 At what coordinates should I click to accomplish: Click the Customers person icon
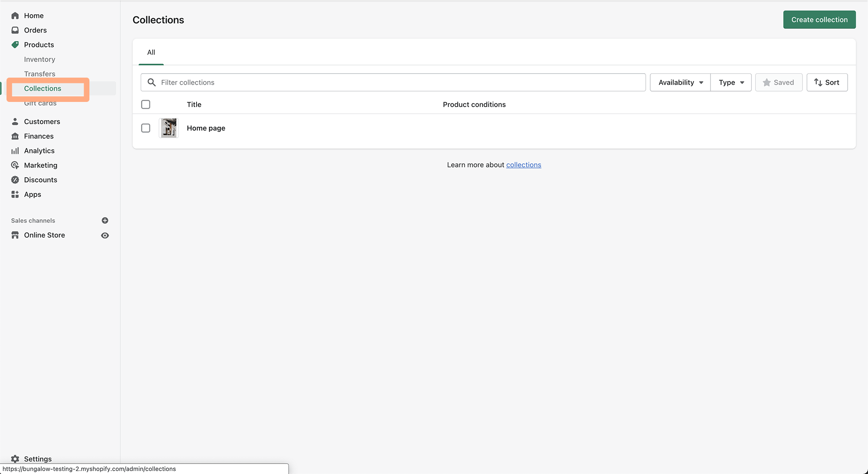[15, 121]
